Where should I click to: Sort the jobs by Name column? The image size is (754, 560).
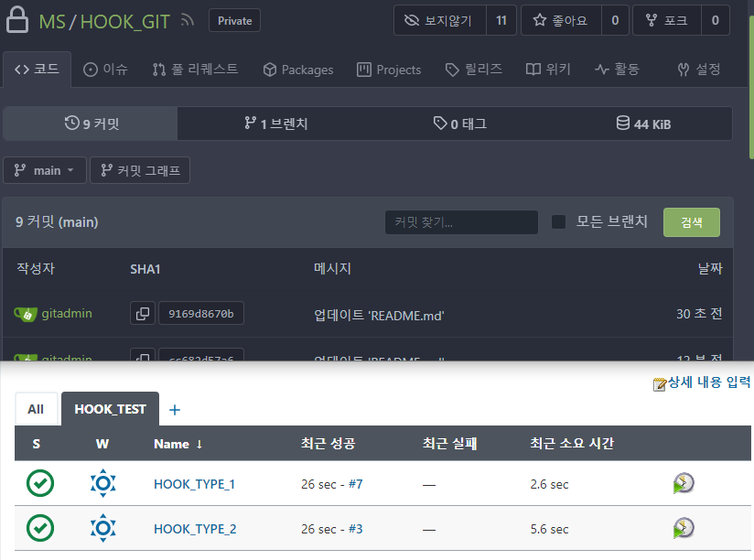[x=178, y=444]
